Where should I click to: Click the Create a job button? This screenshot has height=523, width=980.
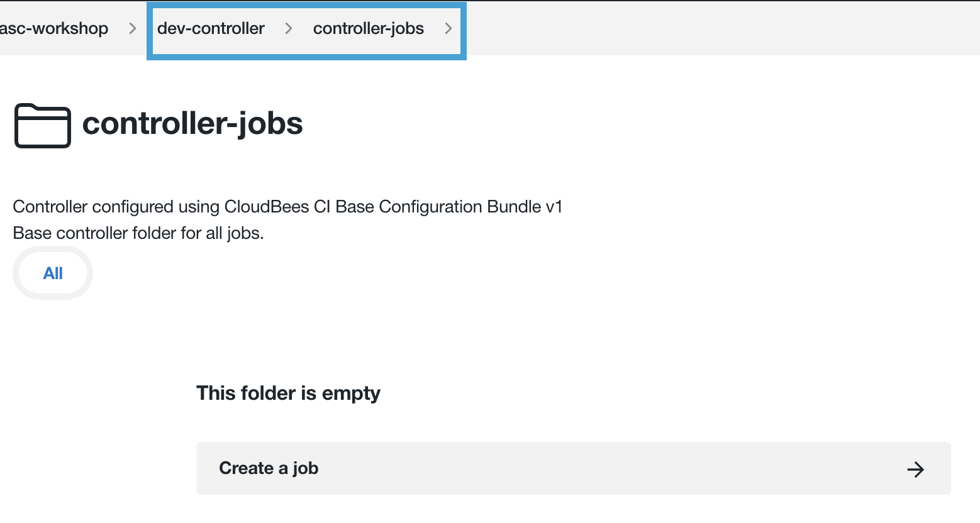(x=269, y=468)
